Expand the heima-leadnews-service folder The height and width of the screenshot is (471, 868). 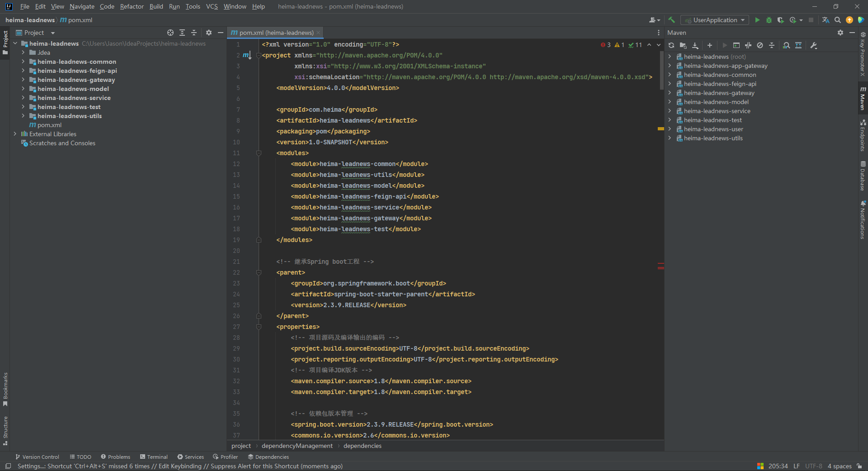tap(23, 98)
